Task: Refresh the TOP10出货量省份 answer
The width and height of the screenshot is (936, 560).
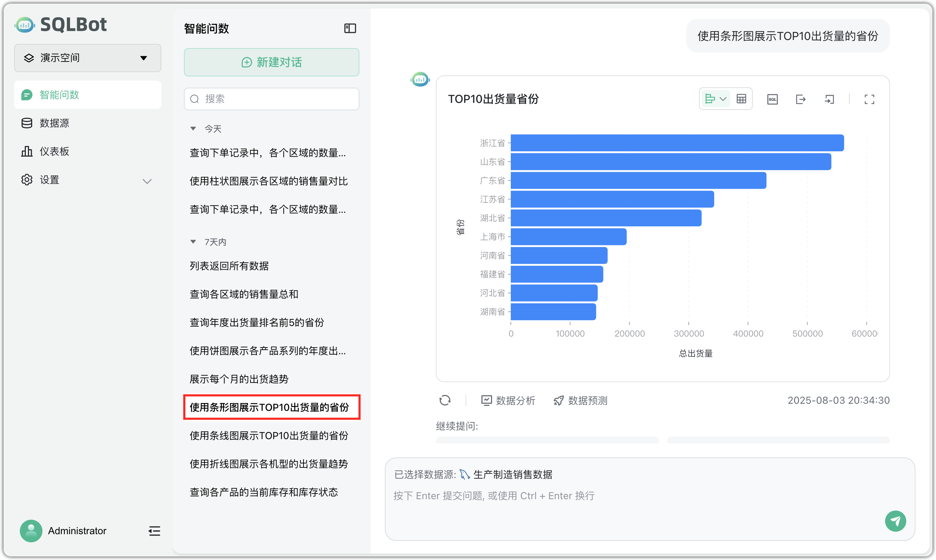Action: [445, 400]
